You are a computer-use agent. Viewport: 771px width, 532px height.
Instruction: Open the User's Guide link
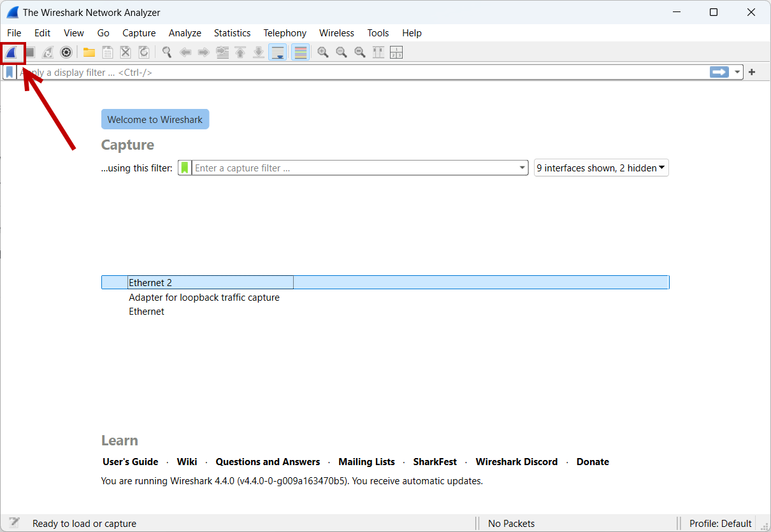pyautogui.click(x=130, y=462)
